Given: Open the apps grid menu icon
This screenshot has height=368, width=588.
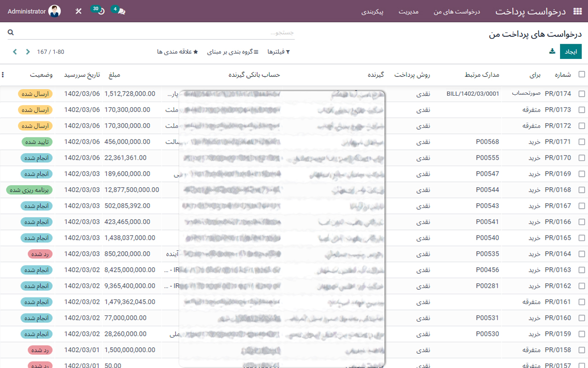Looking at the screenshot, I should click(x=577, y=11).
